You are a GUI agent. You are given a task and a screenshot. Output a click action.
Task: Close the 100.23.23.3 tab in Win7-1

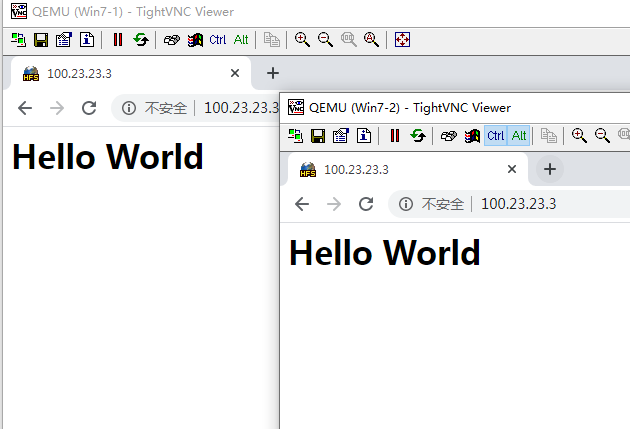point(235,73)
